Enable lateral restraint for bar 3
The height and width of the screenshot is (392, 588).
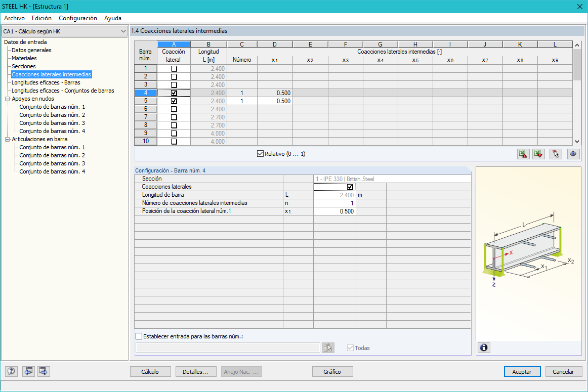point(174,84)
